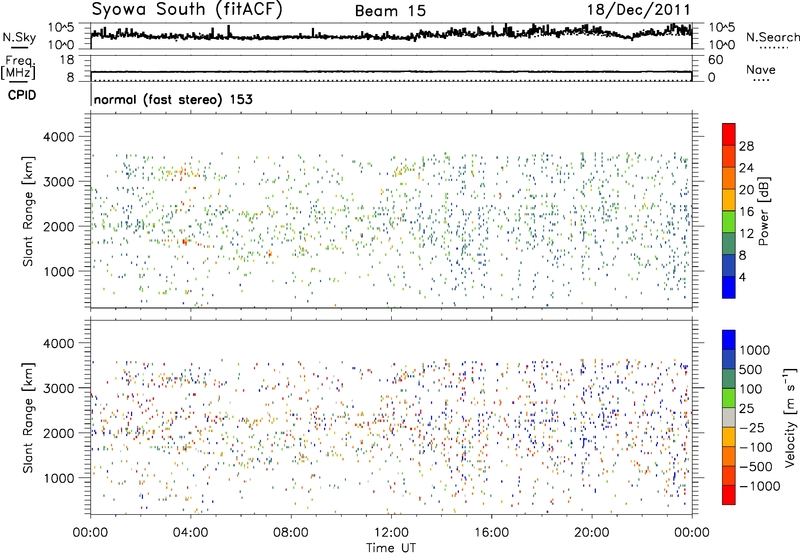Viewport: 800px width, 554px height.
Task: Click the yellow-orange segment of the power colorbar
Action: (729, 199)
